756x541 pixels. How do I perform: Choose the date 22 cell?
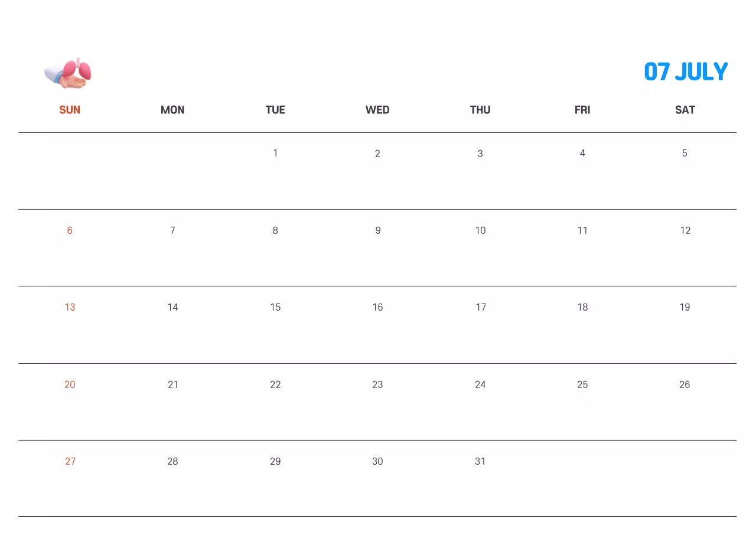click(275, 384)
